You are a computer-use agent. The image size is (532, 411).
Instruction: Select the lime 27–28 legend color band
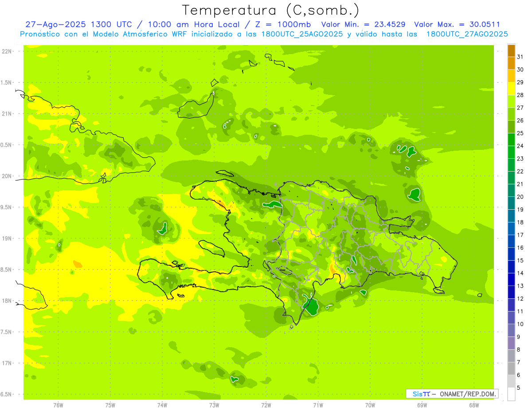(x=511, y=101)
